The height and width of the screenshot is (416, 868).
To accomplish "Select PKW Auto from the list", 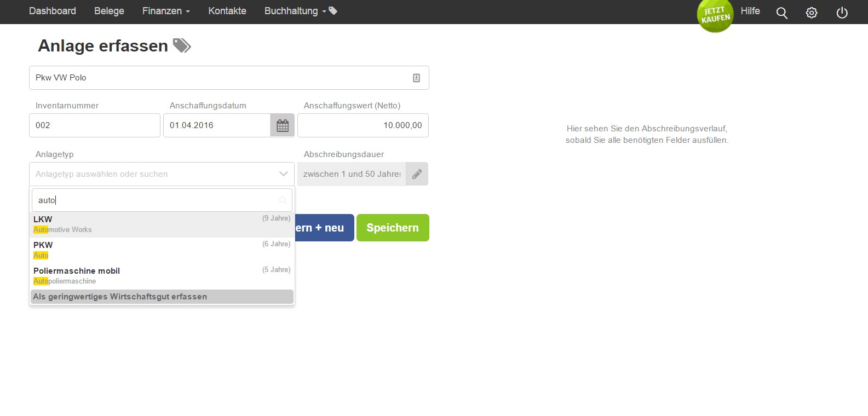I will [162, 250].
